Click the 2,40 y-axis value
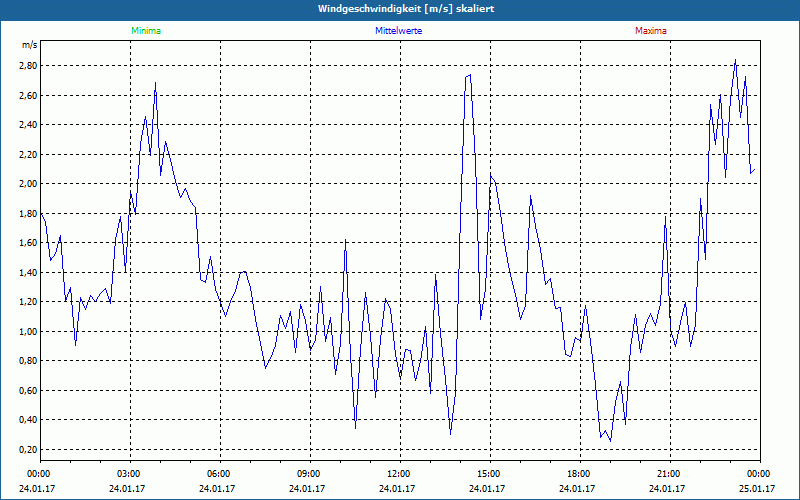This screenshot has height=500, width=800. tap(29, 125)
